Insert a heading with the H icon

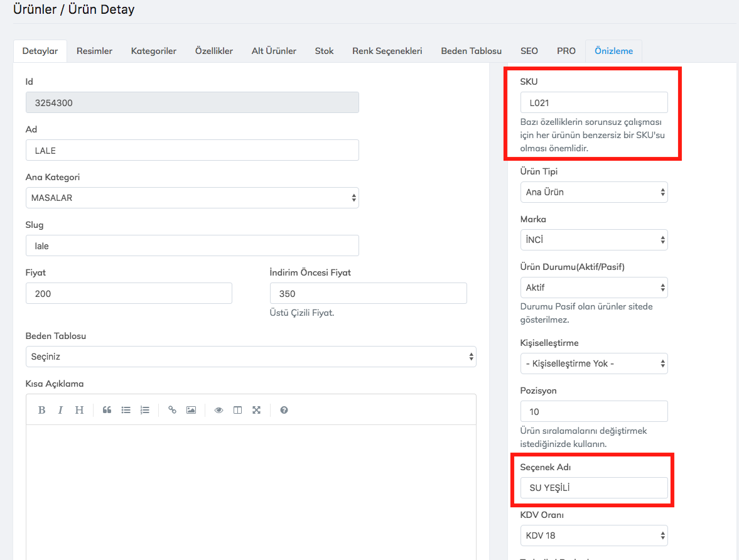pos(79,410)
